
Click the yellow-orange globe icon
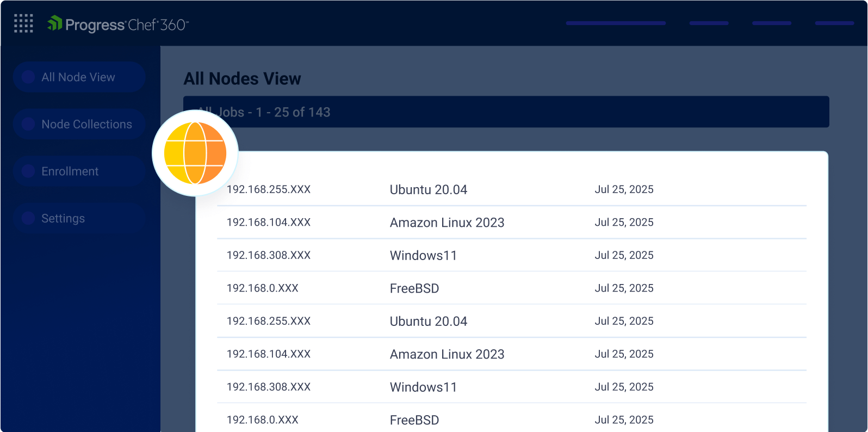pos(195,153)
